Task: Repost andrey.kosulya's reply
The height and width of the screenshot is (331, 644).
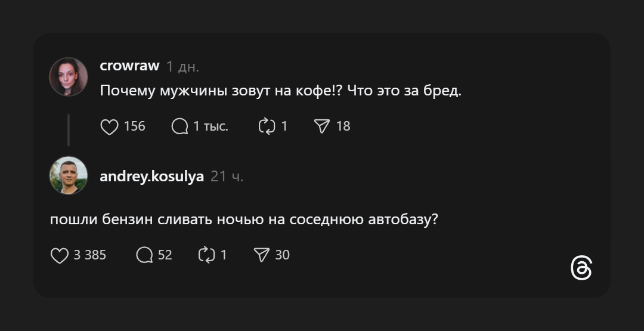Action: click(206, 255)
